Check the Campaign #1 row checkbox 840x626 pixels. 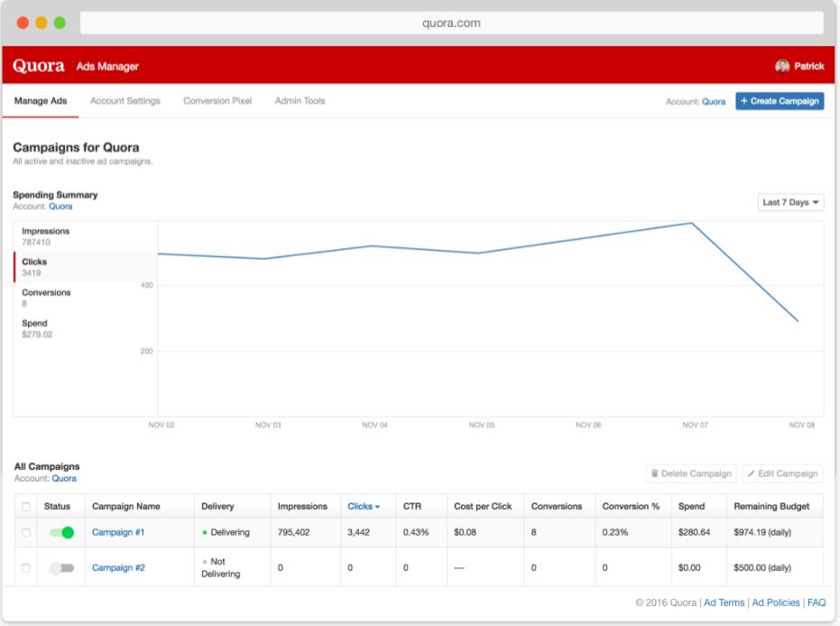click(x=25, y=532)
